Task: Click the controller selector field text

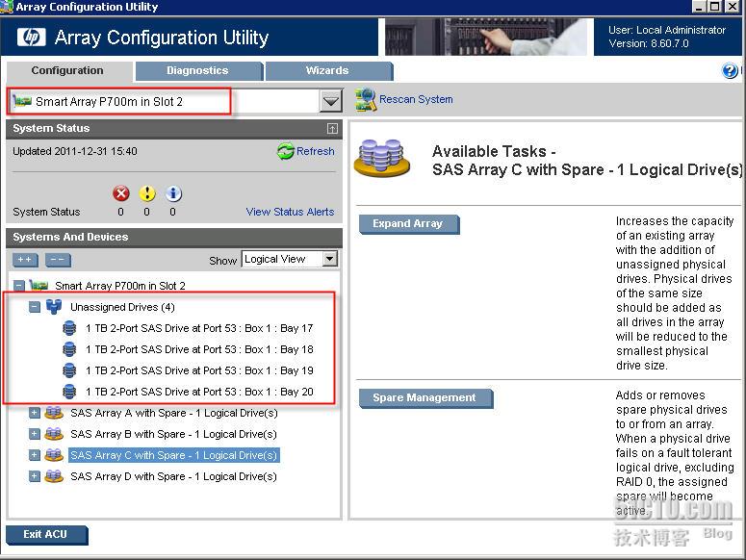Action: coord(109,102)
